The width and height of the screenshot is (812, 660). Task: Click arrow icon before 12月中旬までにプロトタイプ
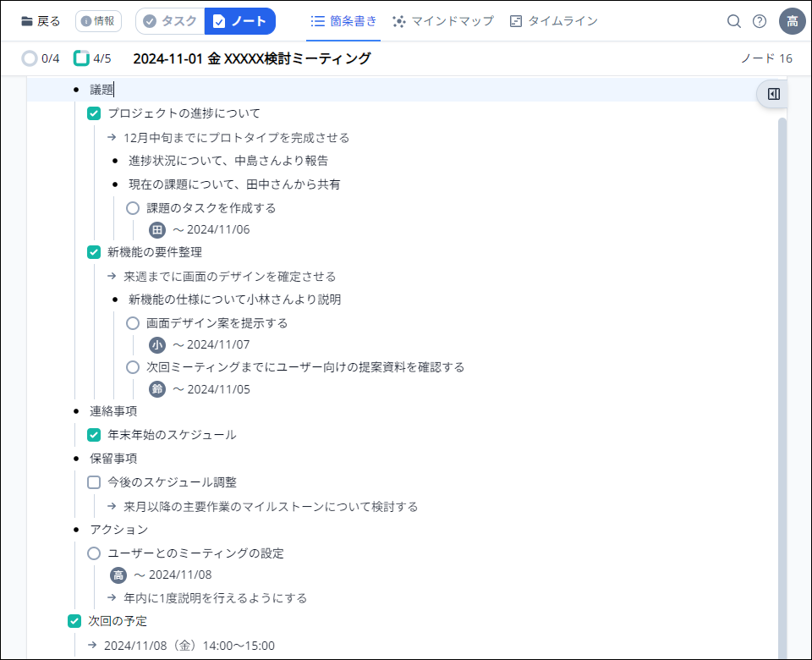click(112, 137)
